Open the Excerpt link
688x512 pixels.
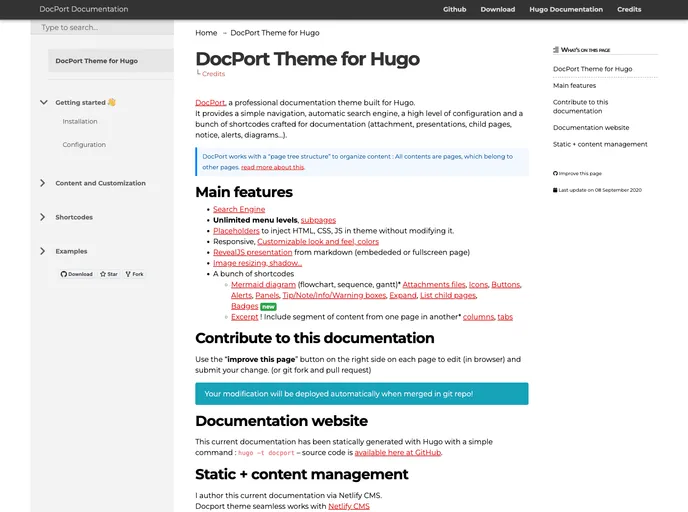click(x=244, y=317)
